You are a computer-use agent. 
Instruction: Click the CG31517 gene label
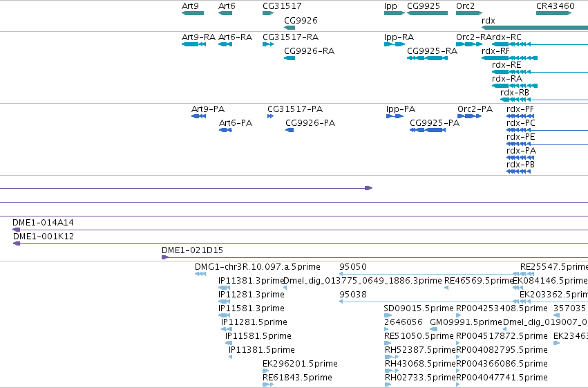point(282,6)
